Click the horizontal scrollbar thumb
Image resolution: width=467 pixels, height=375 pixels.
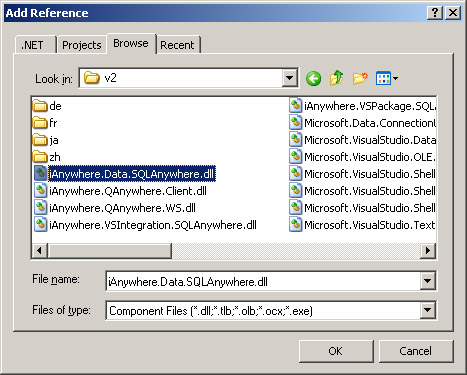point(110,251)
